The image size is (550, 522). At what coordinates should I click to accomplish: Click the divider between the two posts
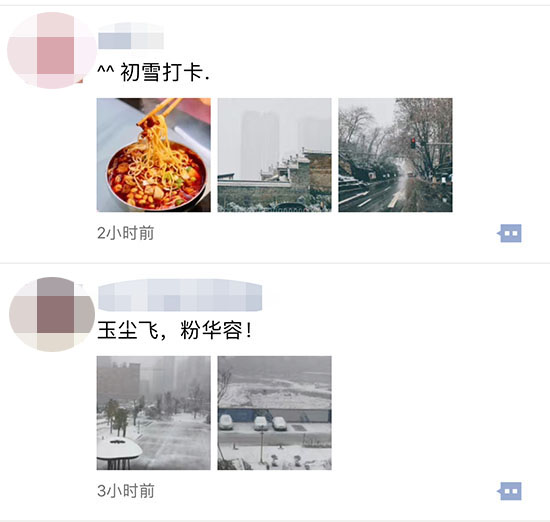275,263
